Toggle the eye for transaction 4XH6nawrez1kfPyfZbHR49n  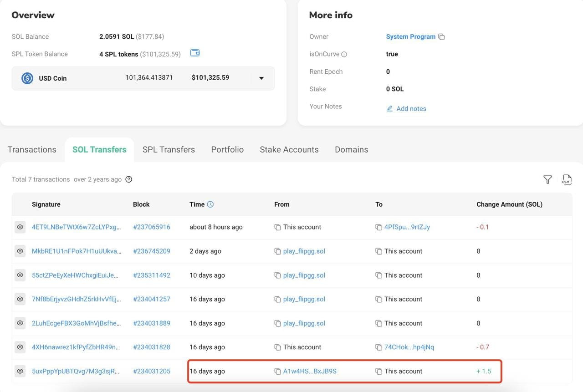point(20,347)
